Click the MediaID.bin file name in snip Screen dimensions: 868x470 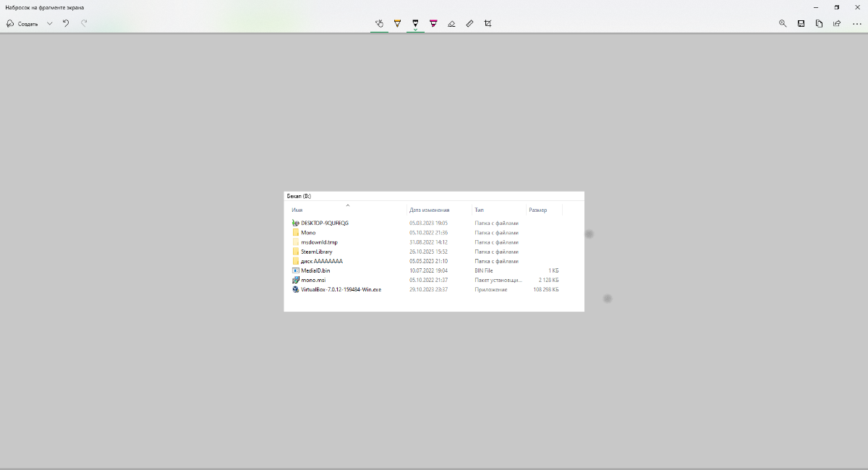click(315, 270)
